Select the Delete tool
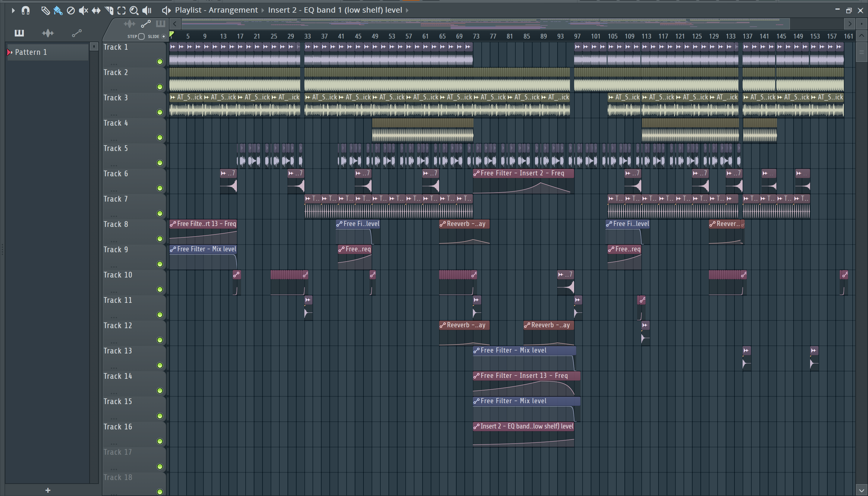The width and height of the screenshot is (868, 496). (71, 10)
